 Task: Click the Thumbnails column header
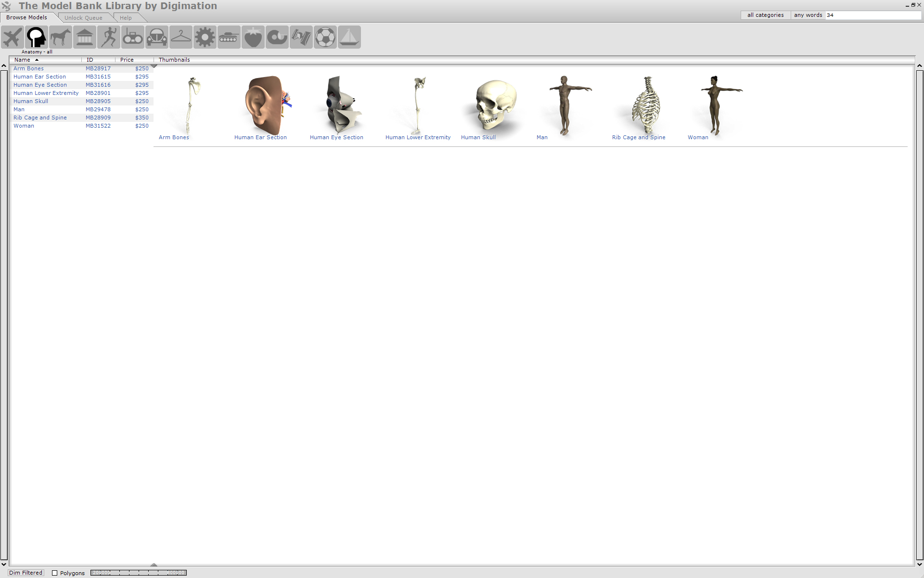pyautogui.click(x=174, y=60)
